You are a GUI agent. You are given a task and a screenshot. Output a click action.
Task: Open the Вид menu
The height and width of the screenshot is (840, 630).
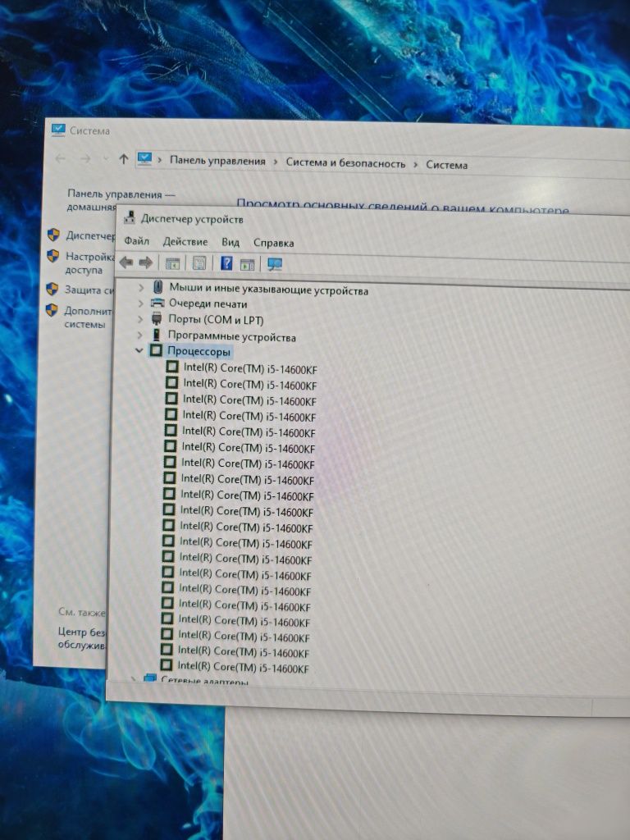[231, 242]
